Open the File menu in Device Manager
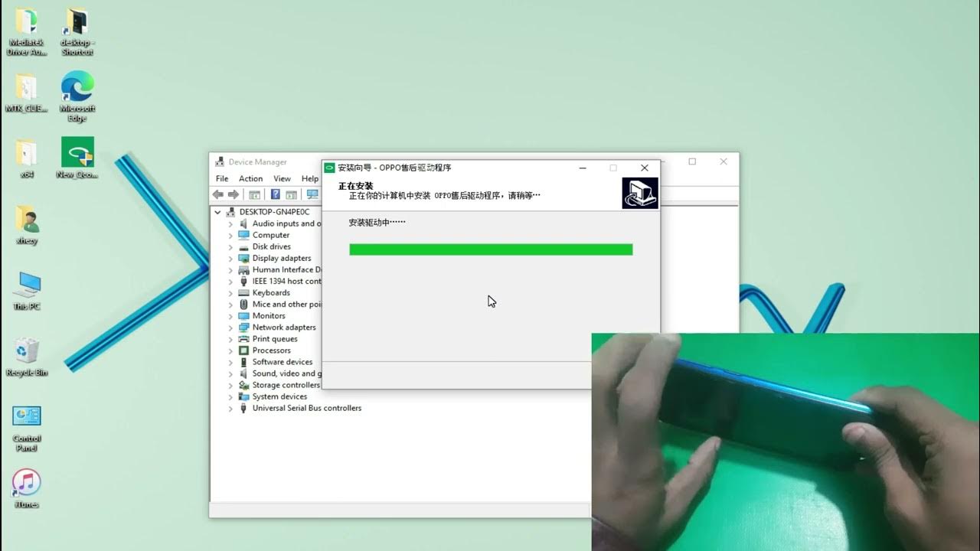The width and height of the screenshot is (980, 551). [222, 178]
